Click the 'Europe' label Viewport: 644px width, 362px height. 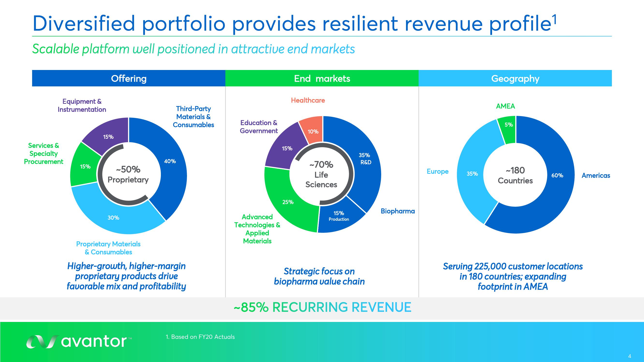[x=437, y=172]
